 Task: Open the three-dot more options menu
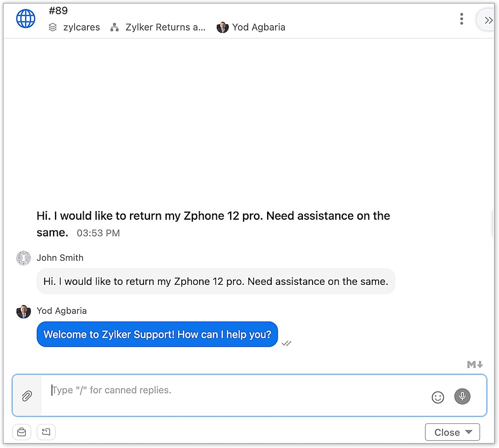pos(461,19)
